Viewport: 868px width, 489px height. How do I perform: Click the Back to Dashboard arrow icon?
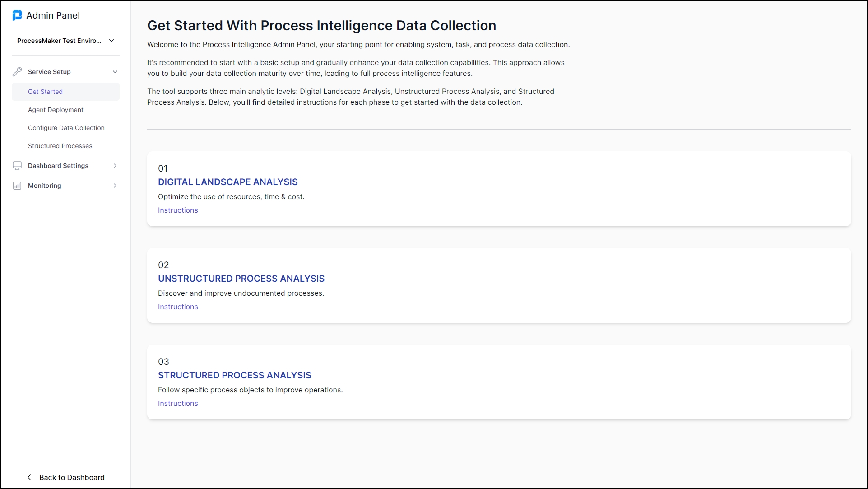[29, 477]
